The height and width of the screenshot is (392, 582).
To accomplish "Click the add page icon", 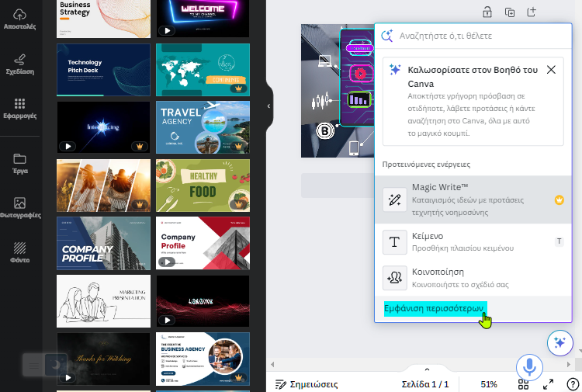I will point(532,12).
